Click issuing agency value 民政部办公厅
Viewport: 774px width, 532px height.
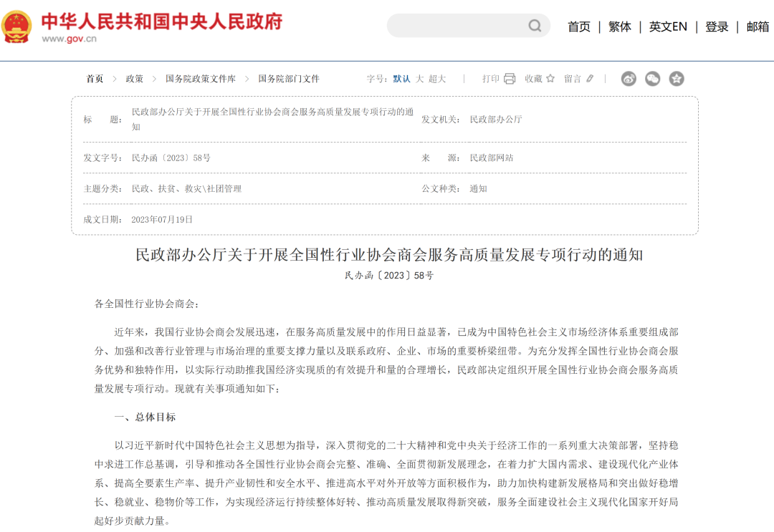click(496, 120)
